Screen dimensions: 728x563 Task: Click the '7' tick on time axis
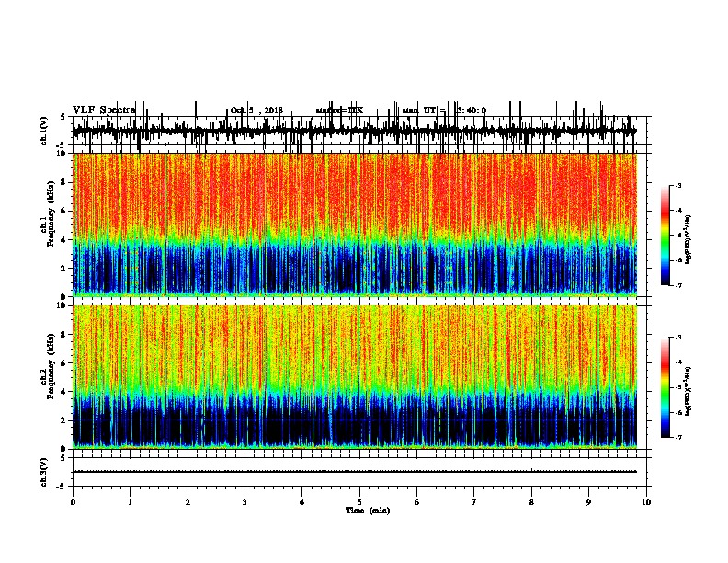474,502
